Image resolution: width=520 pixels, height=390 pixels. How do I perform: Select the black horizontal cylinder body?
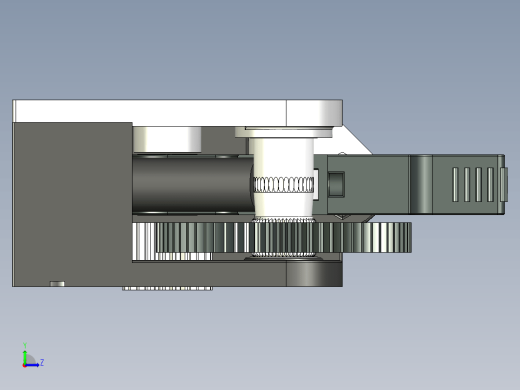tap(193, 184)
